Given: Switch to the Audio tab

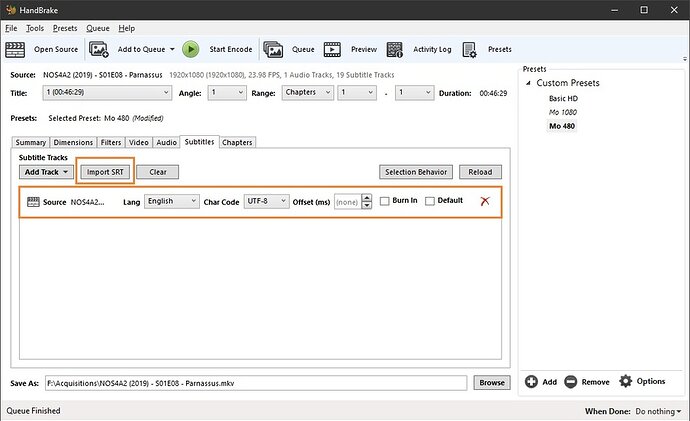Looking at the screenshot, I should tap(166, 143).
